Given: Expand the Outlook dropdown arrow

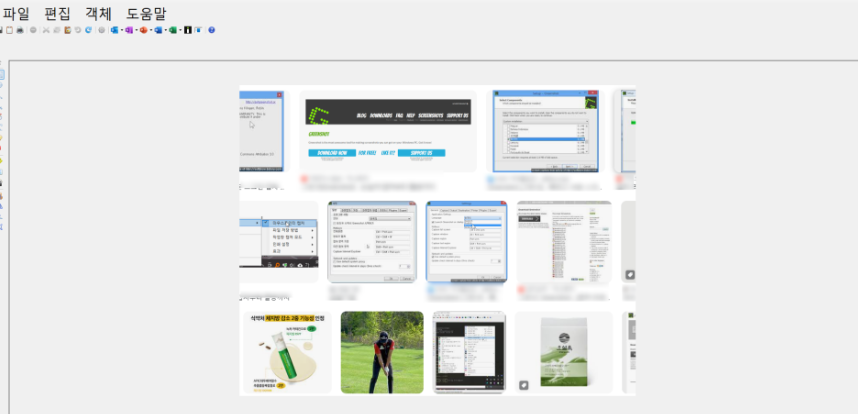Looking at the screenshot, I should [x=122, y=30].
